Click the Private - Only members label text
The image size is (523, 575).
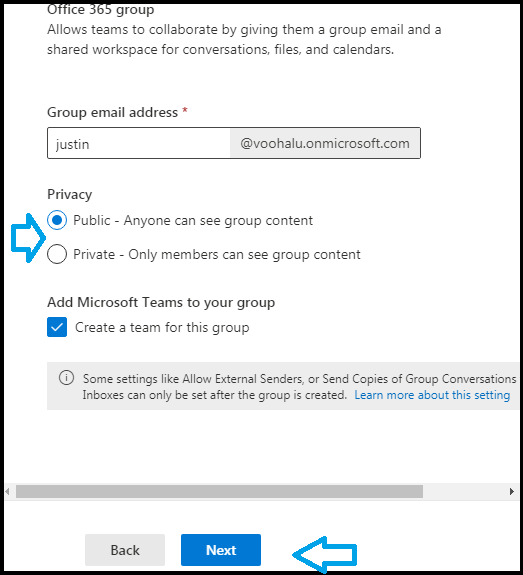coord(217,254)
